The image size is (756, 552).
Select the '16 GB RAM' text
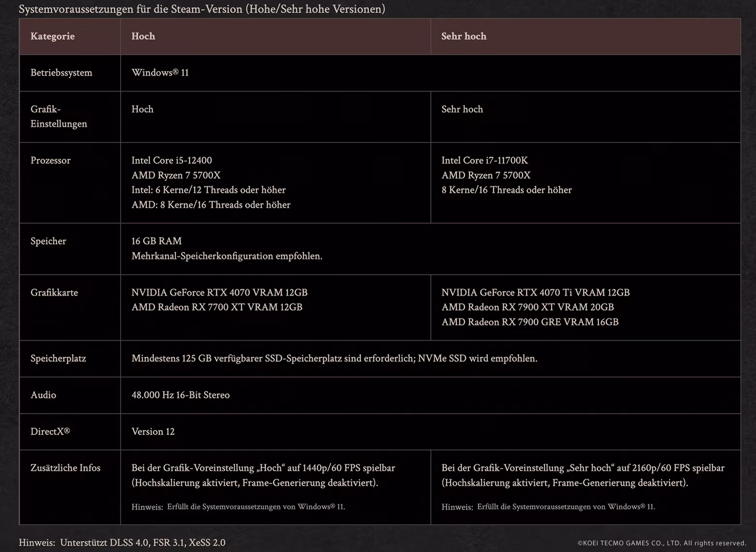click(157, 241)
